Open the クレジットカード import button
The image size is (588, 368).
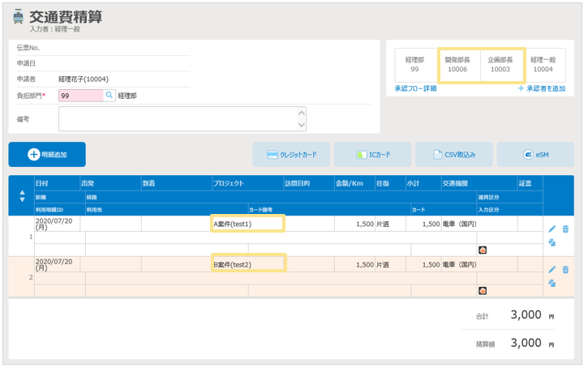click(x=291, y=154)
